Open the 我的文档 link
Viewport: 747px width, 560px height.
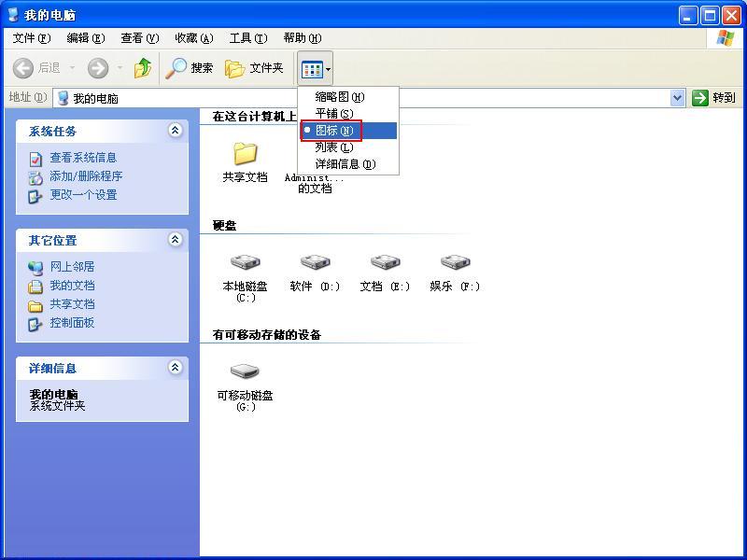[x=73, y=286]
